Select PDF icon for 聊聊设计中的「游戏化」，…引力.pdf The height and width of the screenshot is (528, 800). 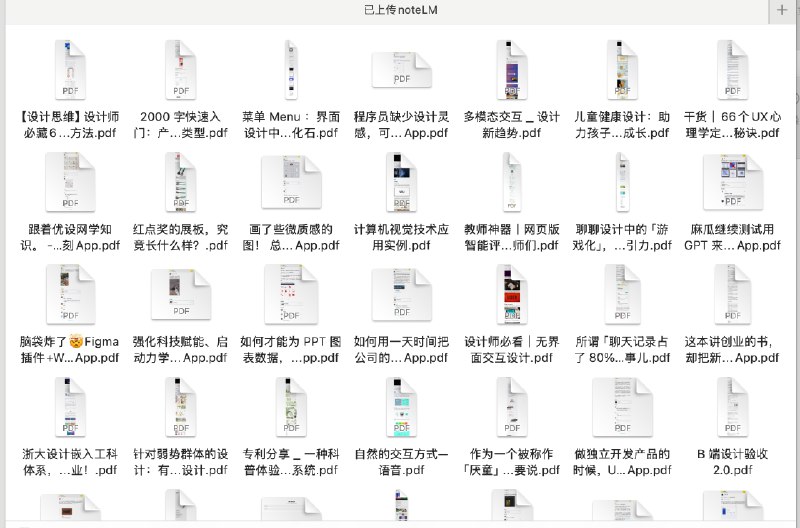pyautogui.click(x=622, y=182)
